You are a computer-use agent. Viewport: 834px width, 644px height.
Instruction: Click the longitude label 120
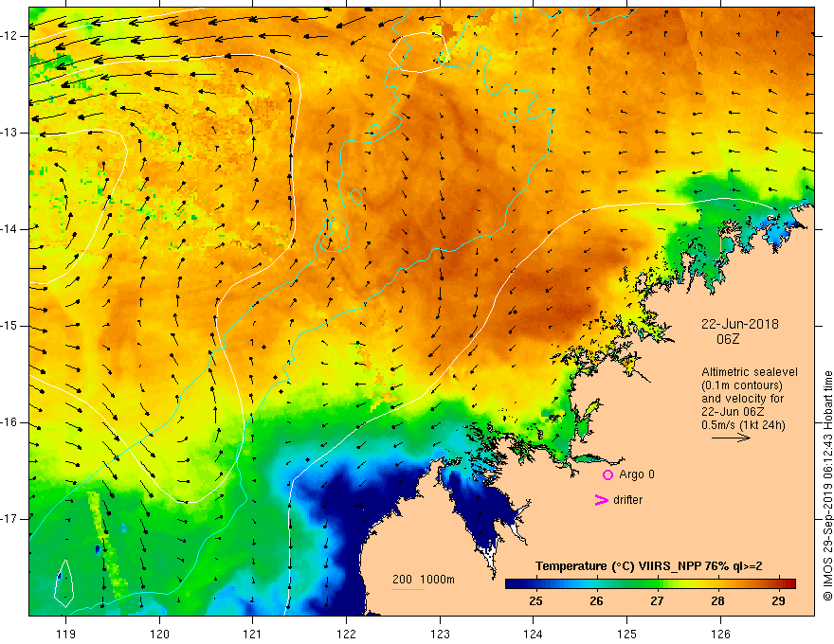coord(159,634)
